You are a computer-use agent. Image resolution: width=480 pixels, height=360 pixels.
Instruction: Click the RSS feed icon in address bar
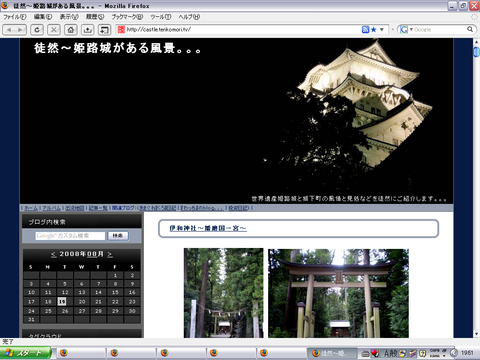[365, 29]
